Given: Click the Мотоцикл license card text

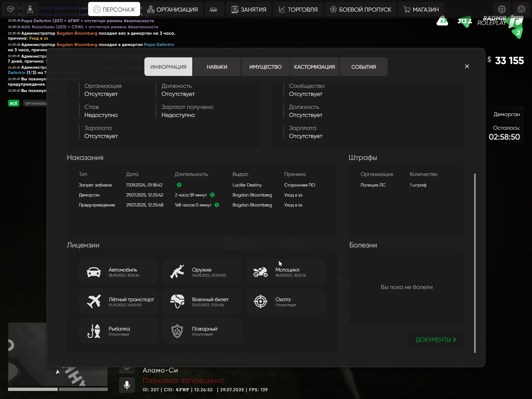Looking at the screenshot, I should [291, 272].
